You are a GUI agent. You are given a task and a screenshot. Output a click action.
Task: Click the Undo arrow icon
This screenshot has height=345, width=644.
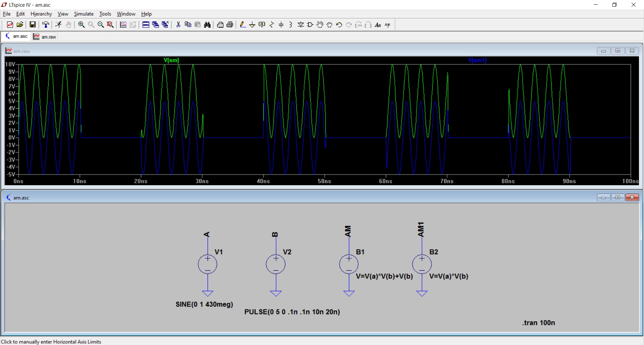[339, 25]
